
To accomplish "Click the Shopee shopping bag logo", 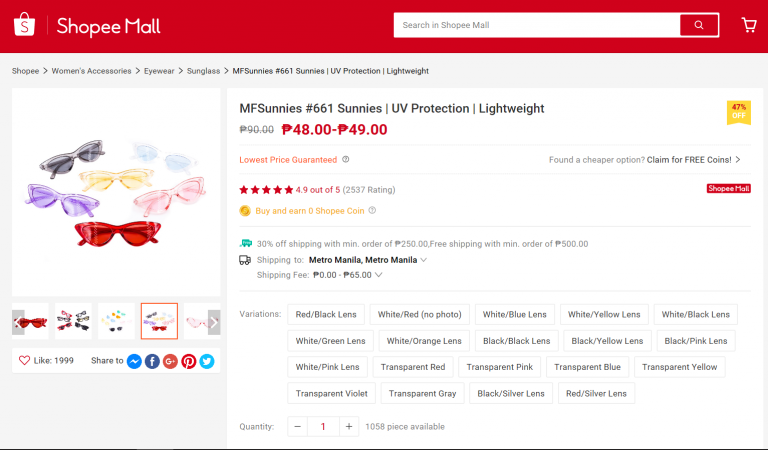I will [x=24, y=24].
